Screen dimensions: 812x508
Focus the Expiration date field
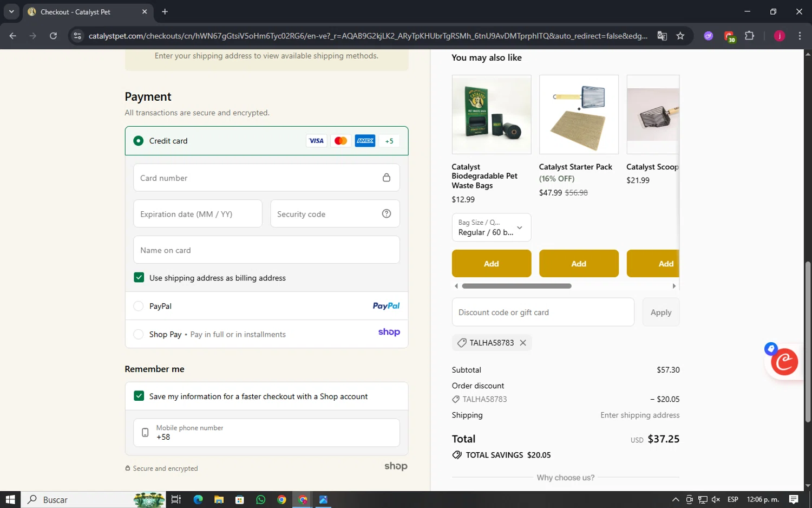198,214
